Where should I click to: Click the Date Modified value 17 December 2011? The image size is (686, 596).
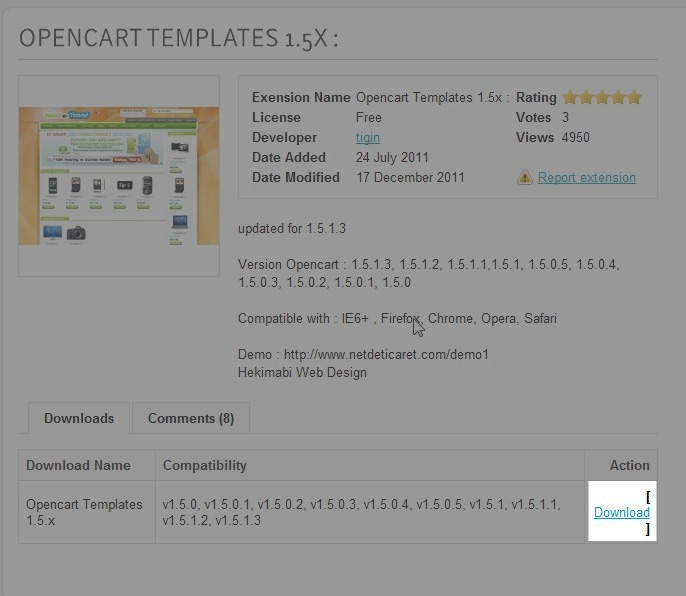(x=410, y=177)
